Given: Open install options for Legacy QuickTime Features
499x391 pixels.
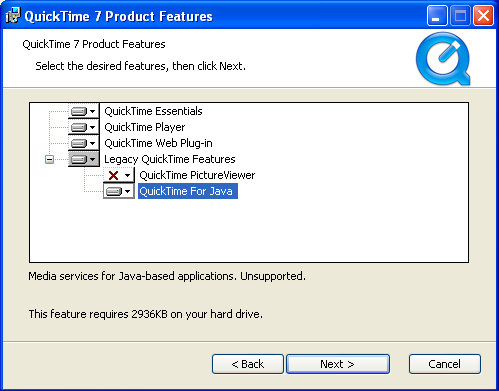Looking at the screenshot, I should click(84, 159).
